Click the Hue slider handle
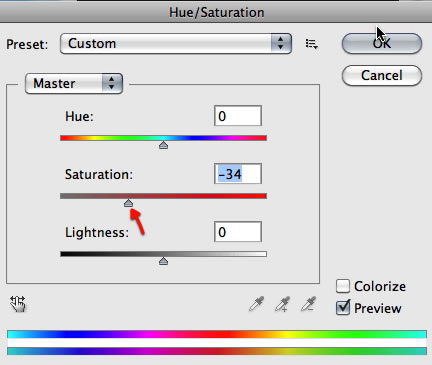 pos(163,145)
